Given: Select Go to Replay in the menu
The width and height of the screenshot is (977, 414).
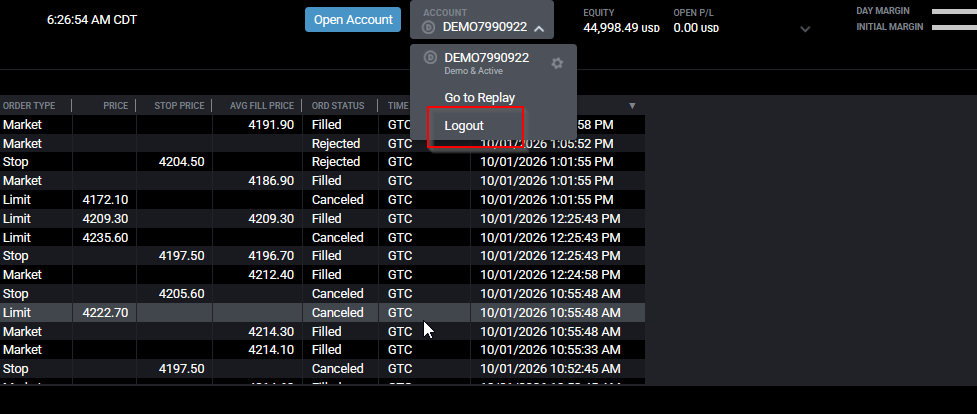Looking at the screenshot, I should click(x=480, y=98).
